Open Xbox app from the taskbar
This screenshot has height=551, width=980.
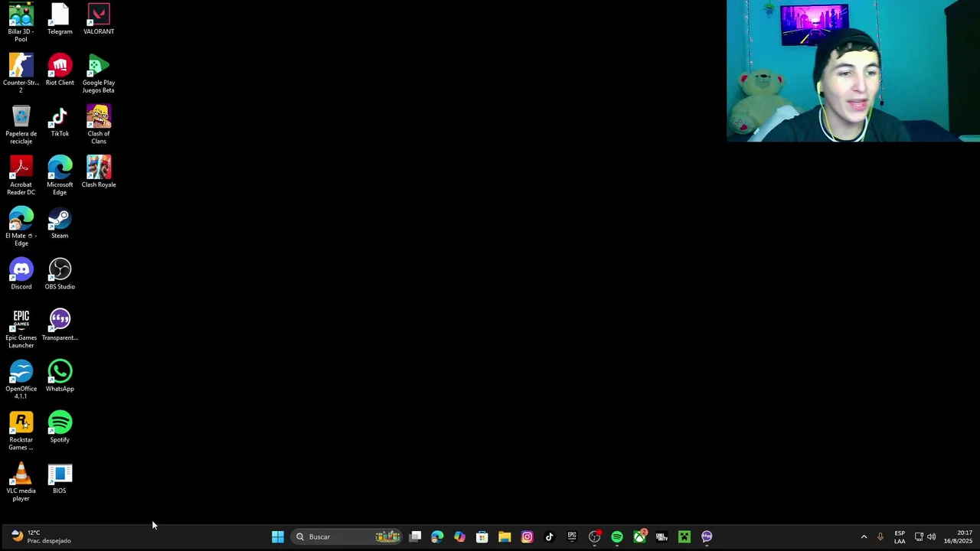pos(639,537)
